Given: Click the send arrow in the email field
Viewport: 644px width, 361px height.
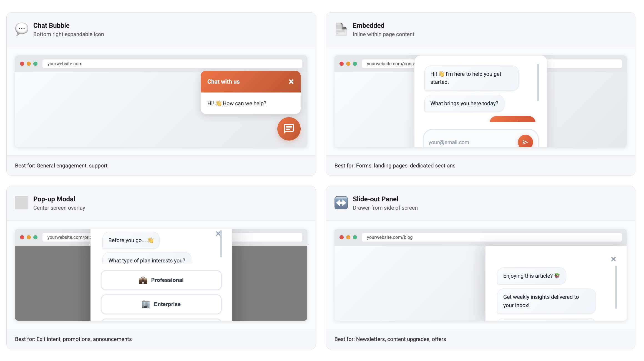Looking at the screenshot, I should pos(525,142).
